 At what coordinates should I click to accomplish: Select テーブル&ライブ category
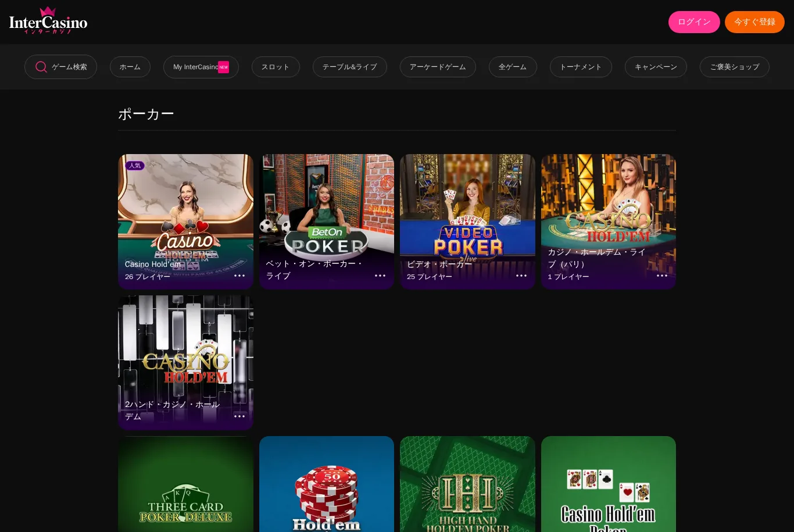click(350, 67)
